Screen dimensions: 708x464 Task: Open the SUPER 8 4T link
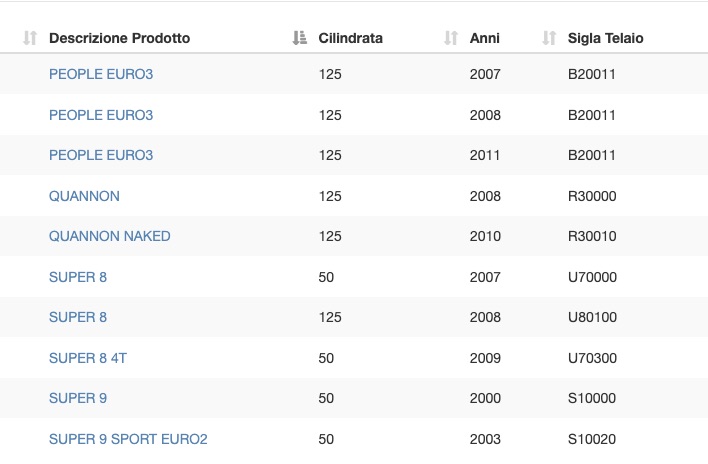(88, 358)
